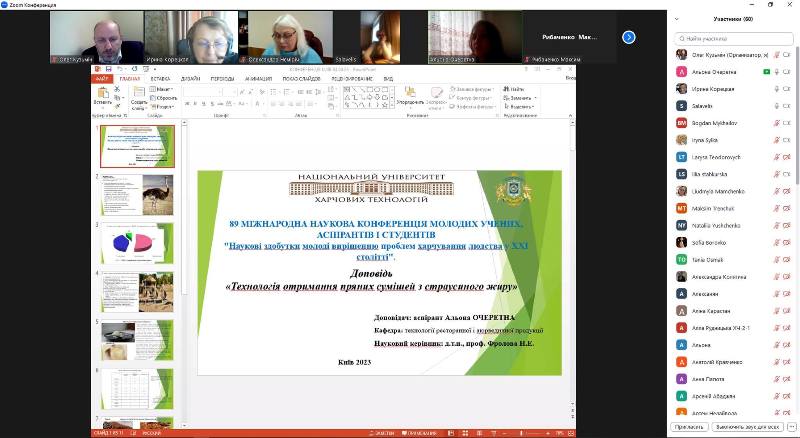Screen dimensions: 800x438
Task: Click the Undo arrow in Quick Access toolbar
Action: tap(119, 69)
